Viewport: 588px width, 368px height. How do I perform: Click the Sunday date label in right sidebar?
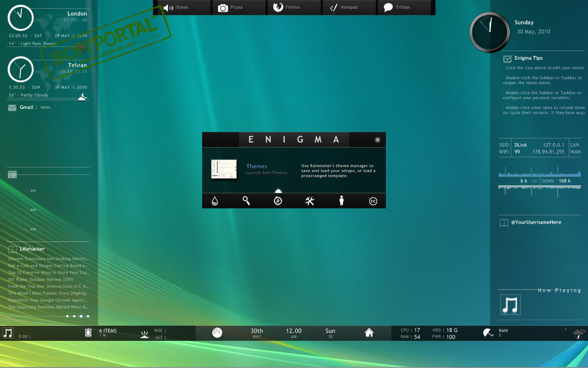tap(524, 23)
